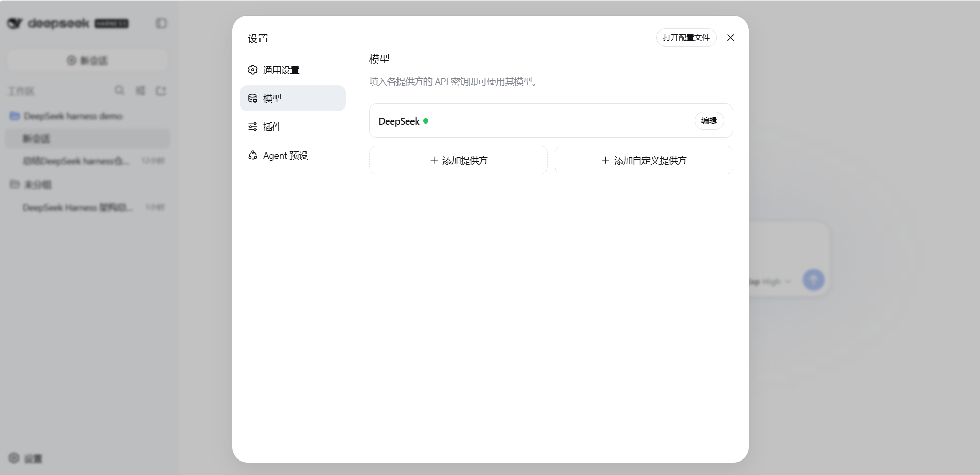Image resolution: width=980 pixels, height=475 pixels.
Task: Click the deepseek logo in sidebar
Action: [x=68, y=23]
